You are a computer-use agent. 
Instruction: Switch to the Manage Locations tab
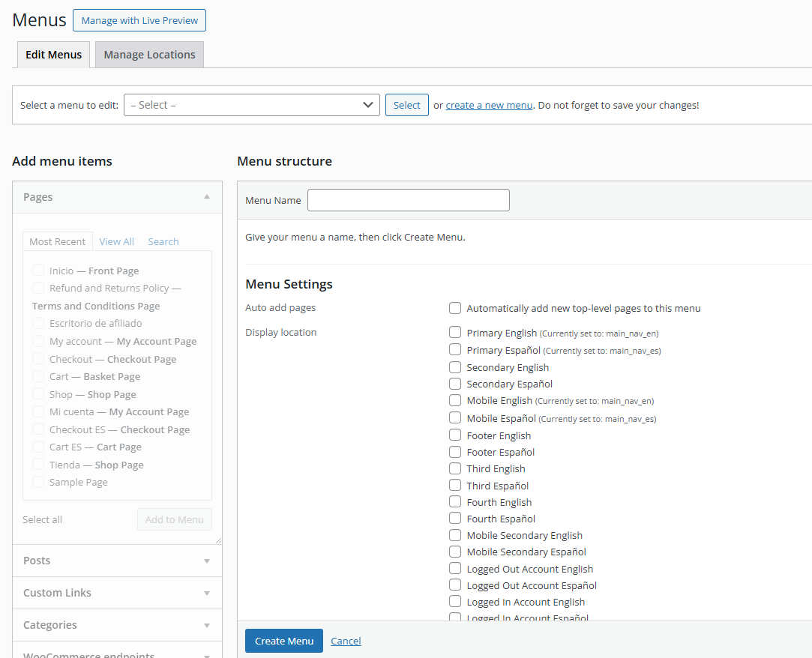149,55
